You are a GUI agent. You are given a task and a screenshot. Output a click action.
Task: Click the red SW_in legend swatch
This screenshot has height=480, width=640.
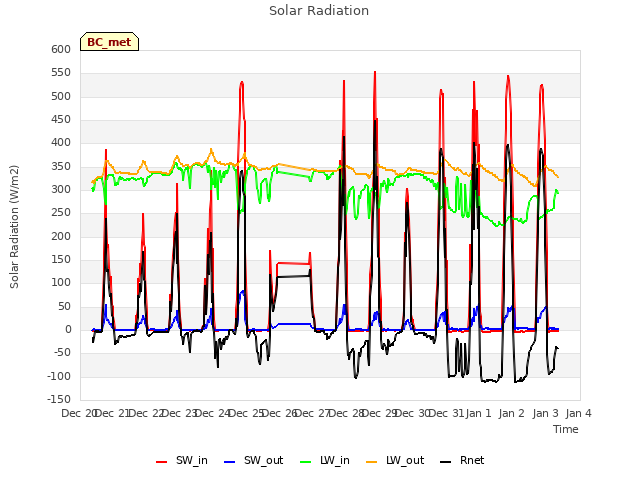pos(162,462)
